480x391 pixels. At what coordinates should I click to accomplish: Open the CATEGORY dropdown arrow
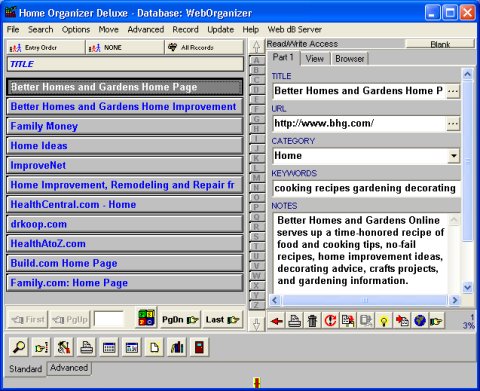click(453, 156)
